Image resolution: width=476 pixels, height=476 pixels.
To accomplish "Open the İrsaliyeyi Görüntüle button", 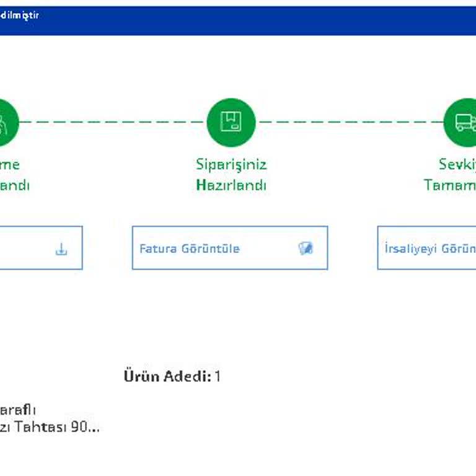I will tap(426, 248).
